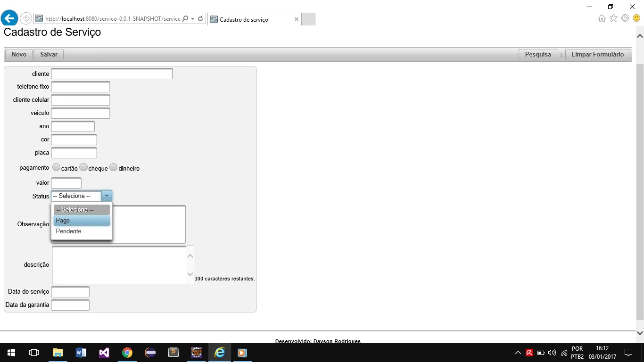The image size is (644, 362).
Task: Focus the cliente input field
Action: pos(112,74)
